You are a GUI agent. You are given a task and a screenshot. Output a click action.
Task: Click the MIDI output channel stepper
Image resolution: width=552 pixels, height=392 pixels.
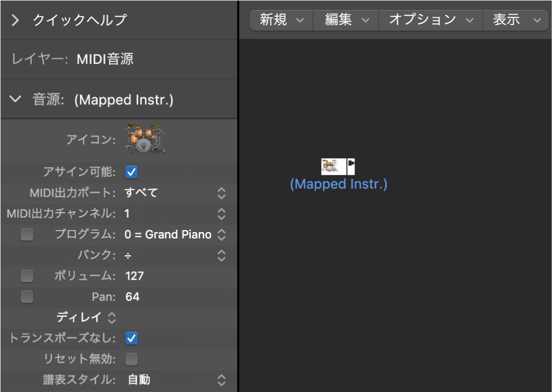(221, 214)
